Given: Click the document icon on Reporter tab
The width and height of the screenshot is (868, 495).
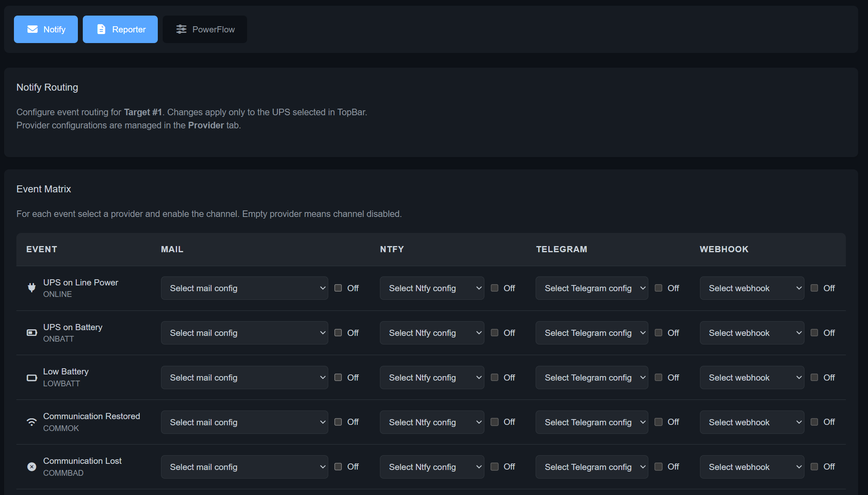Looking at the screenshot, I should [101, 29].
